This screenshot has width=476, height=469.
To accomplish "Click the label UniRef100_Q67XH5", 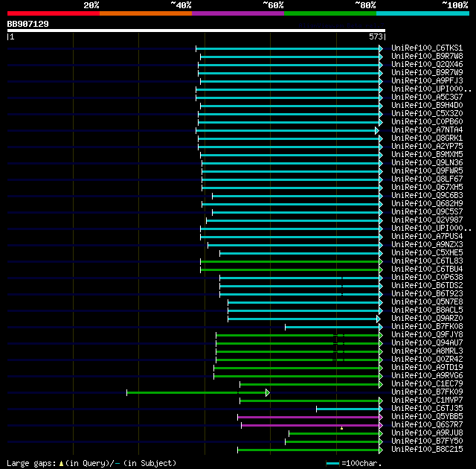I will point(427,188).
